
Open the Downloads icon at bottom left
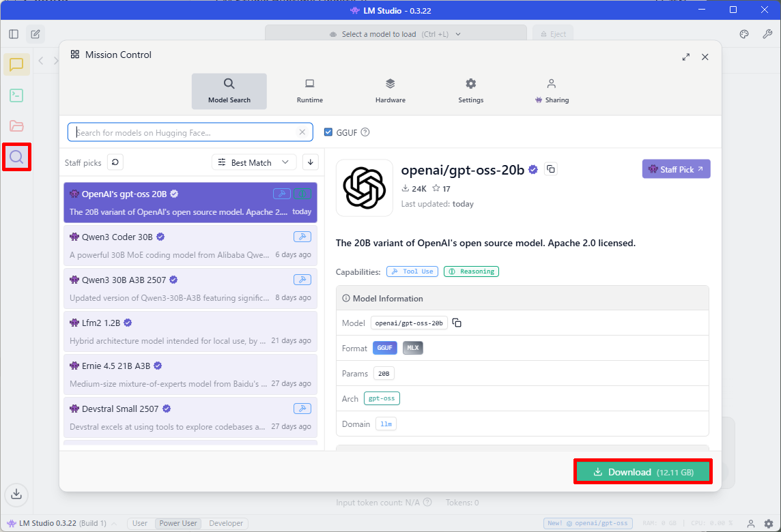pos(16,494)
